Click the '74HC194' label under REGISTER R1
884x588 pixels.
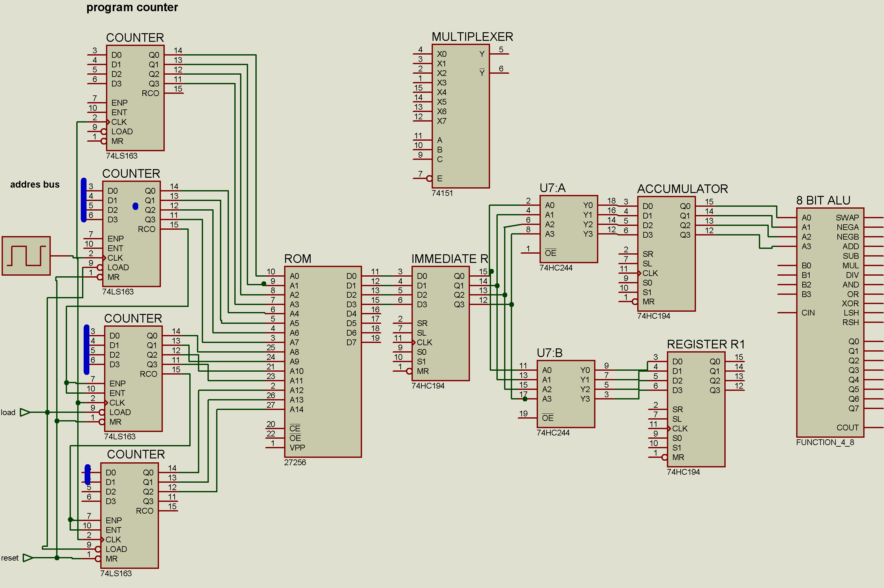(x=683, y=472)
